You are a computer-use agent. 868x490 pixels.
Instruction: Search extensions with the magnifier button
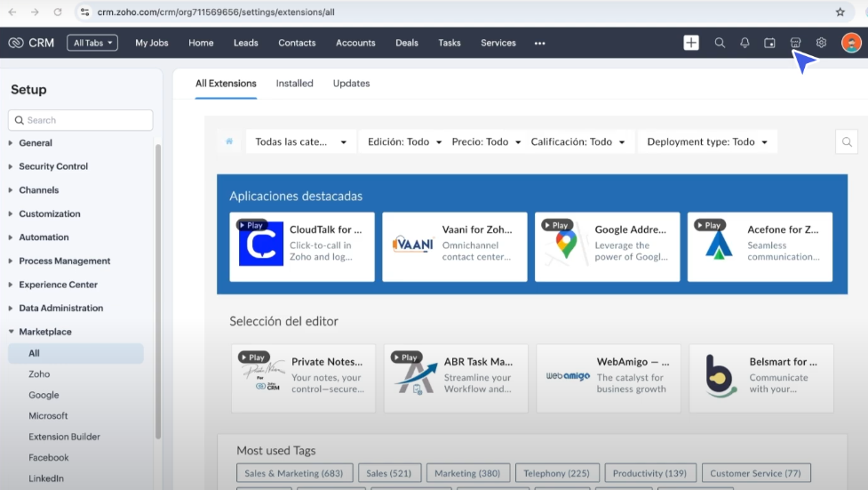click(847, 142)
